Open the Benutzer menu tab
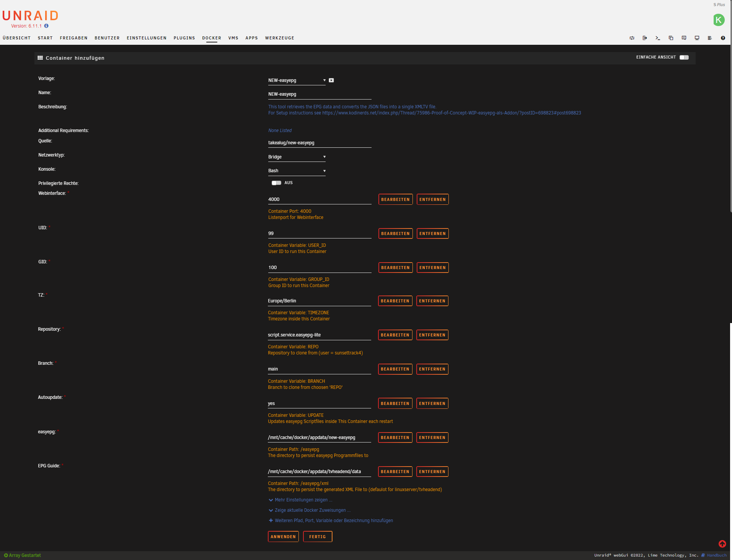 [107, 38]
